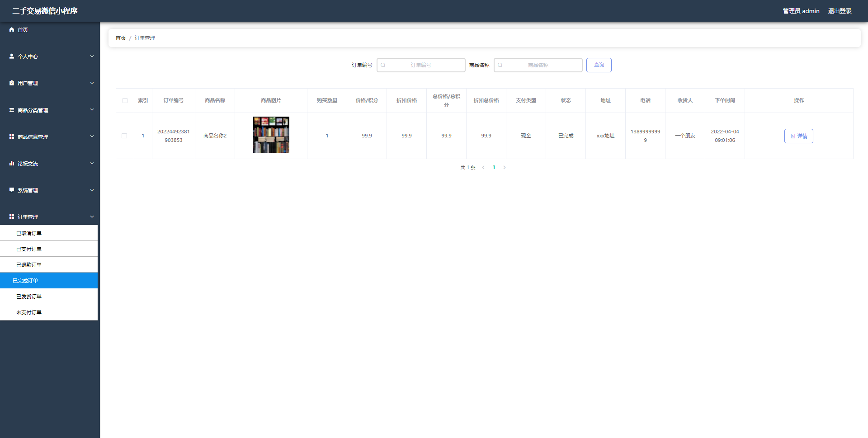
Task: Click the 已完成 status cell
Action: point(566,136)
